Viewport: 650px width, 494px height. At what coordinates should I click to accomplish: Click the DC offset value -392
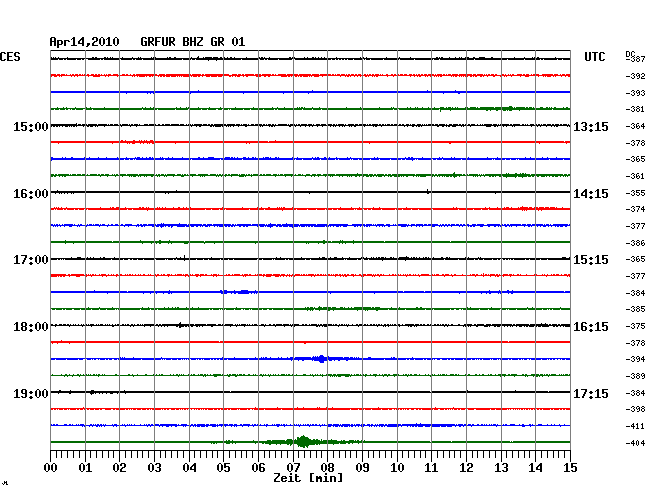click(x=635, y=76)
